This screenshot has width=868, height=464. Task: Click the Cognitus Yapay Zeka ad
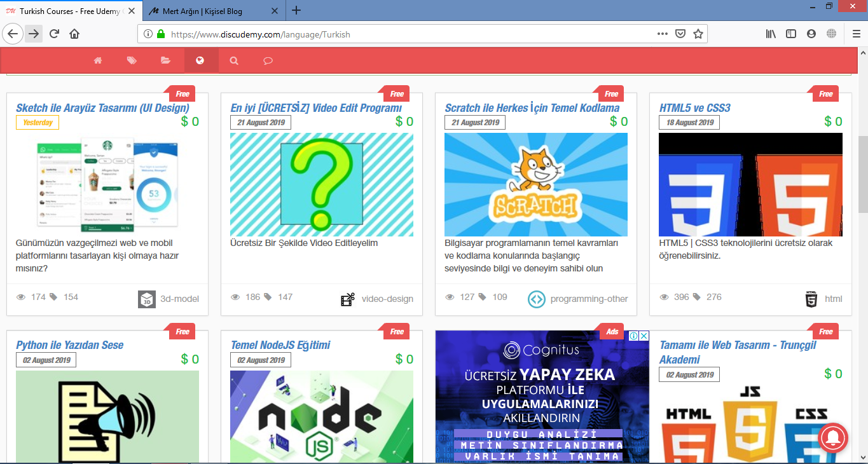[542, 397]
